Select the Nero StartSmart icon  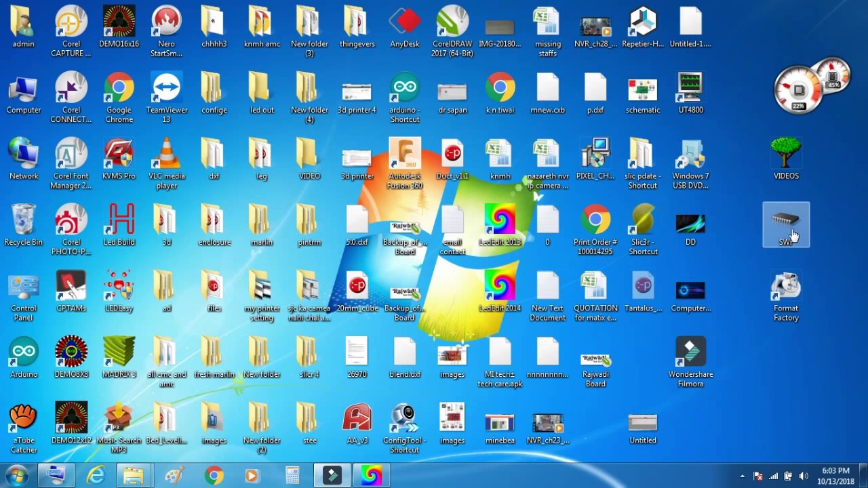click(166, 32)
